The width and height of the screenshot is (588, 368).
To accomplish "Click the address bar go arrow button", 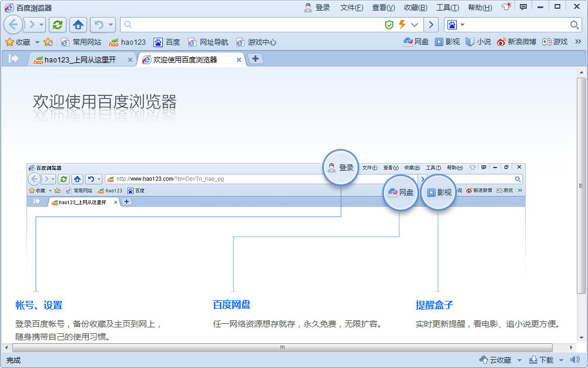I will [431, 25].
